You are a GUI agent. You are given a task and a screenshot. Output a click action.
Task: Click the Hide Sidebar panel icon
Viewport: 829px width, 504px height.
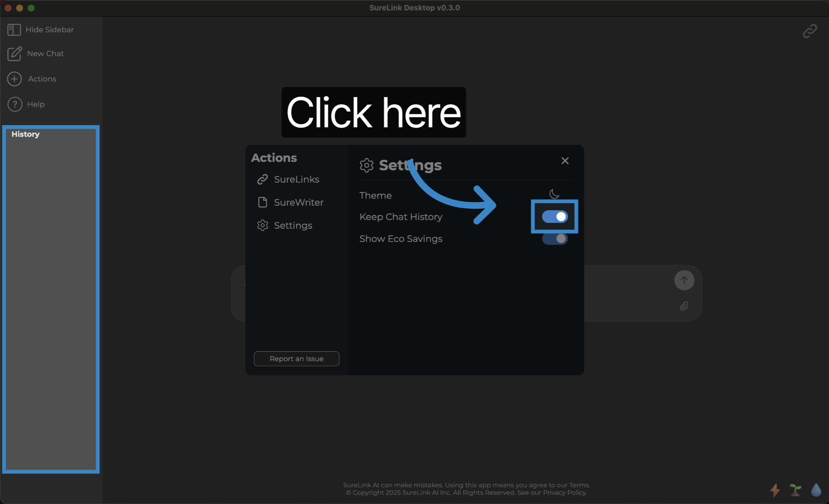[14, 30]
